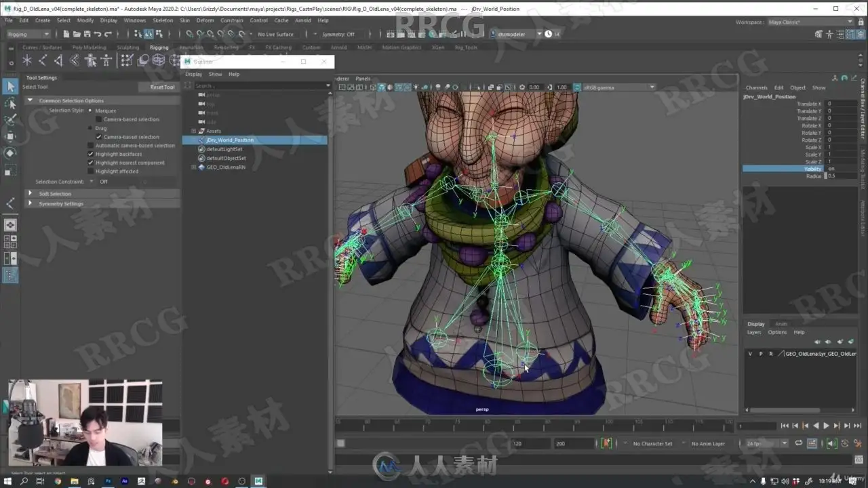Image resolution: width=868 pixels, height=488 pixels.
Task: Play the animation forwards
Action: (x=826, y=426)
